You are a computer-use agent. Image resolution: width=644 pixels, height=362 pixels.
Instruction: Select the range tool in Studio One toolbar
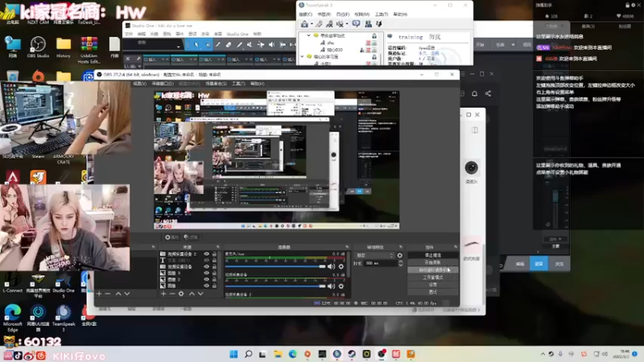click(x=208, y=44)
